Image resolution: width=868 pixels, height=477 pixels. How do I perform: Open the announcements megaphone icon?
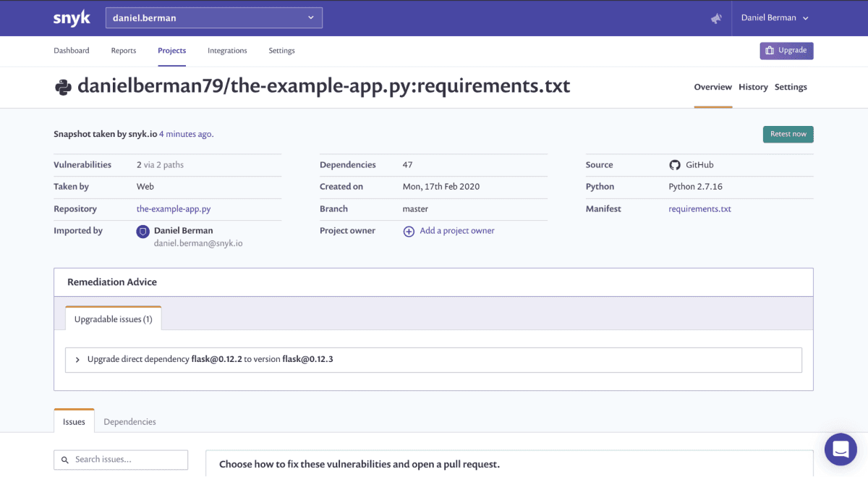coord(716,18)
